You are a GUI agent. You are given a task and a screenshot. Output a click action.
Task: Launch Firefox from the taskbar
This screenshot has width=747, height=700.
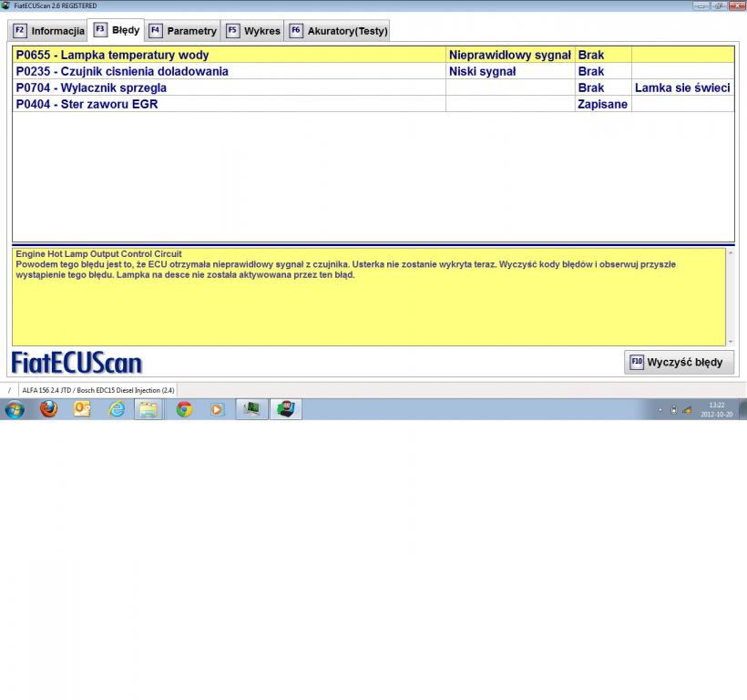point(48,409)
